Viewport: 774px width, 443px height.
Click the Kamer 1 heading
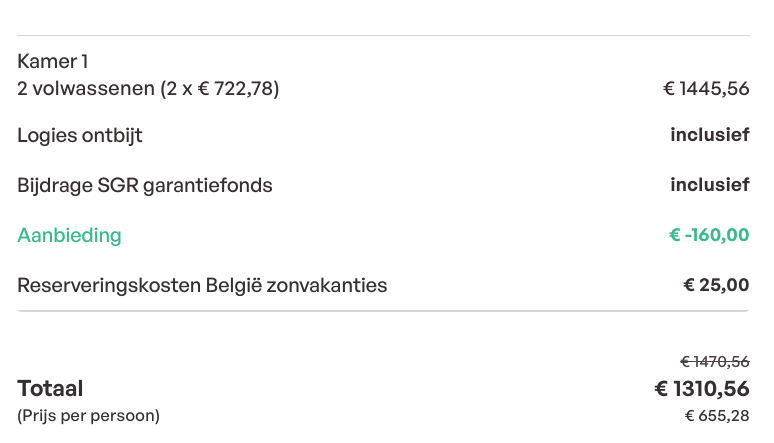coord(52,62)
